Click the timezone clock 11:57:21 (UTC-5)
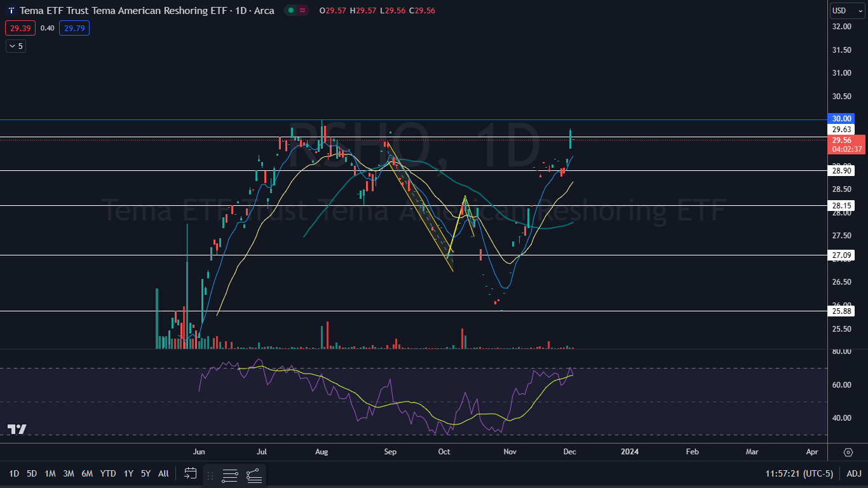The image size is (868, 488). [799, 473]
